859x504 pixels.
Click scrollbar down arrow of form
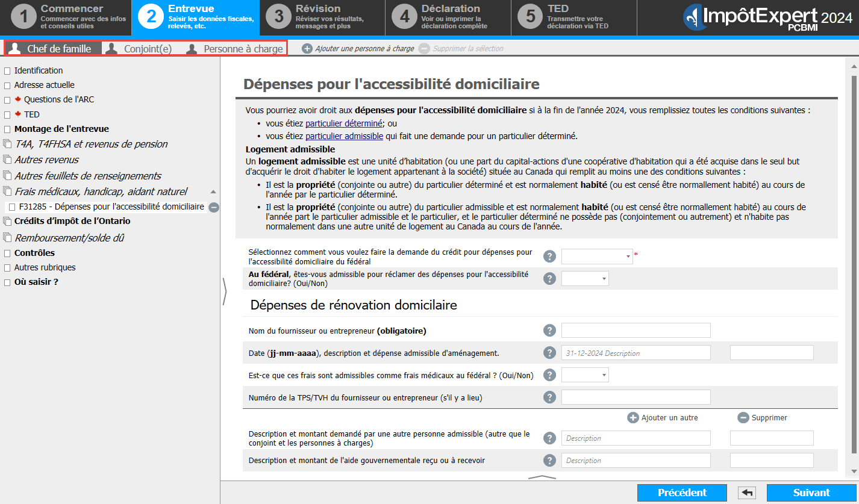coord(853,471)
